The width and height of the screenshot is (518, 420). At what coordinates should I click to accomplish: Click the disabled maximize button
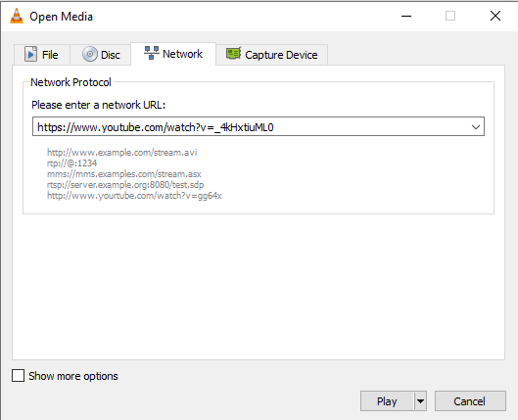450,16
